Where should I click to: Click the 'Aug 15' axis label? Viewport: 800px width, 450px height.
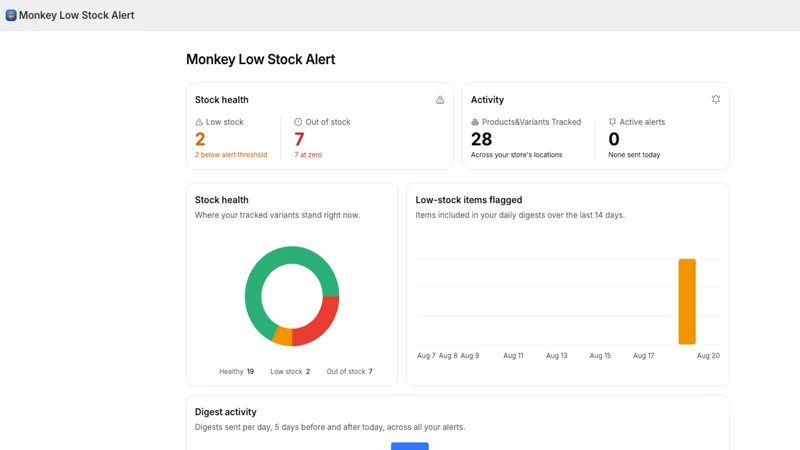pos(600,356)
